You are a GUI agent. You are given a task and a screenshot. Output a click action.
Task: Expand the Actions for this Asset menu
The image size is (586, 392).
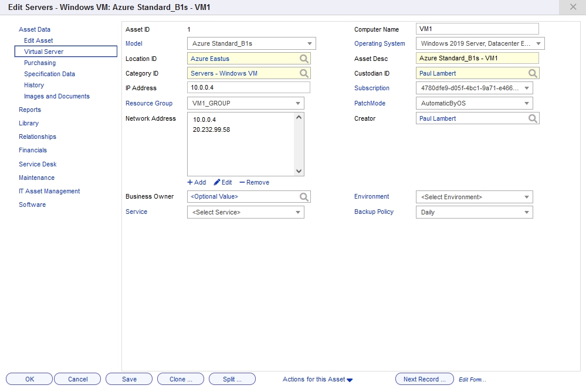[x=317, y=379]
